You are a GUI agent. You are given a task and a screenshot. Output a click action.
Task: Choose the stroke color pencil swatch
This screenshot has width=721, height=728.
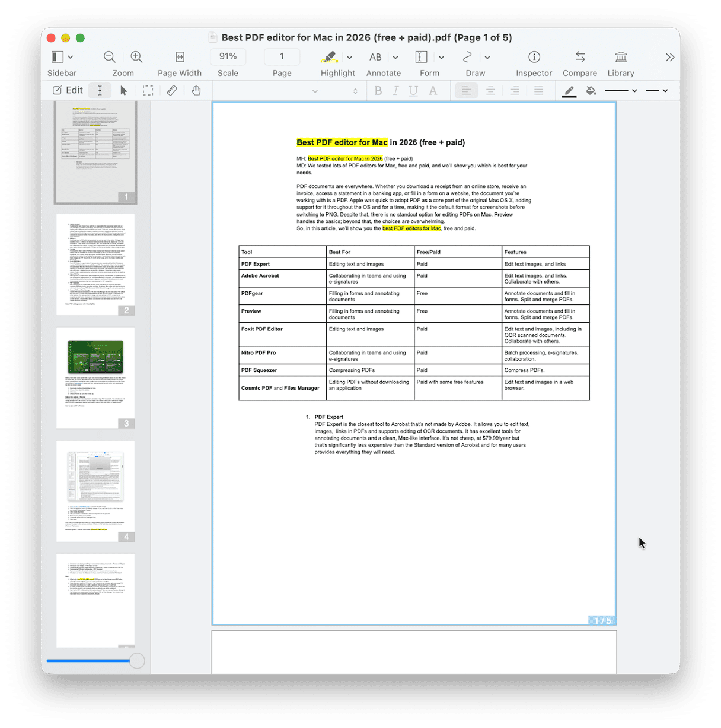pos(569,91)
